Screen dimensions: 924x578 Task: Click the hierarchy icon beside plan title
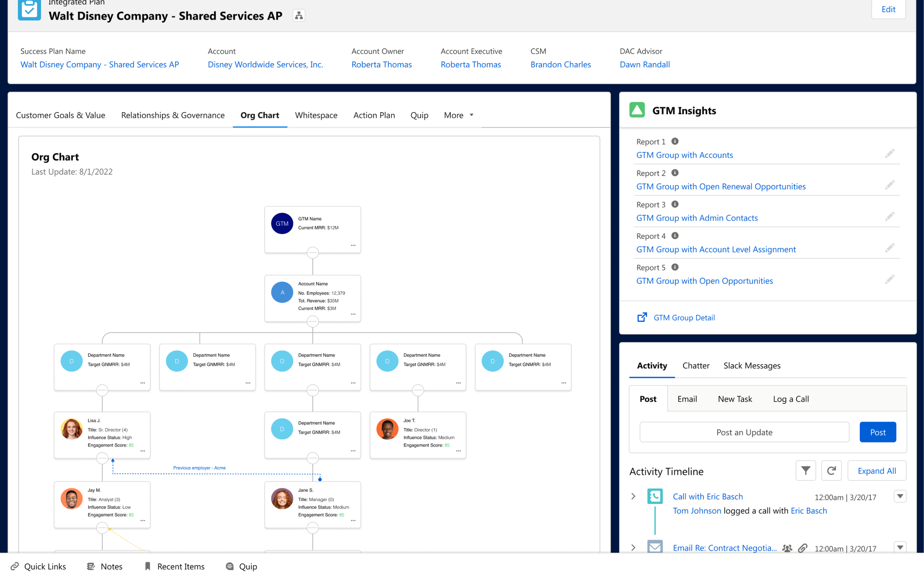299,16
